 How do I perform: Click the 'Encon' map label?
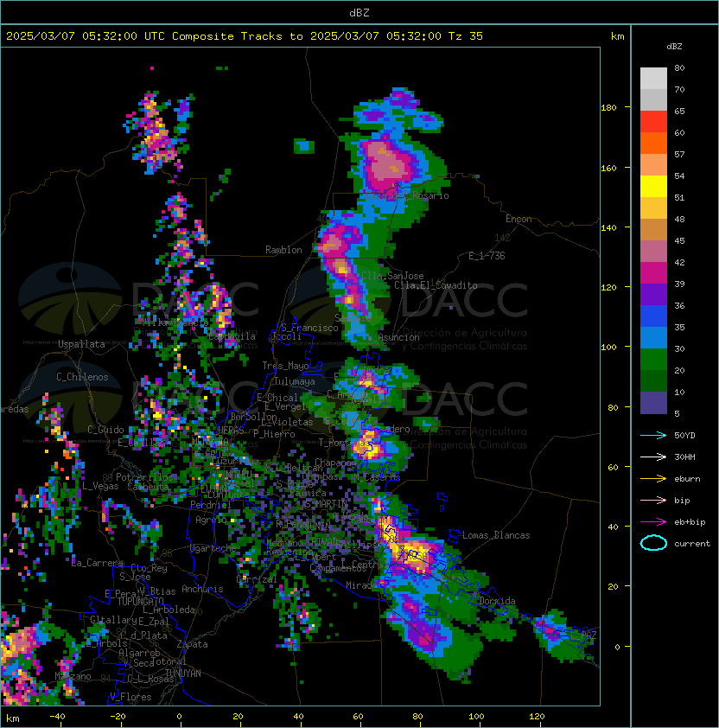click(x=519, y=219)
